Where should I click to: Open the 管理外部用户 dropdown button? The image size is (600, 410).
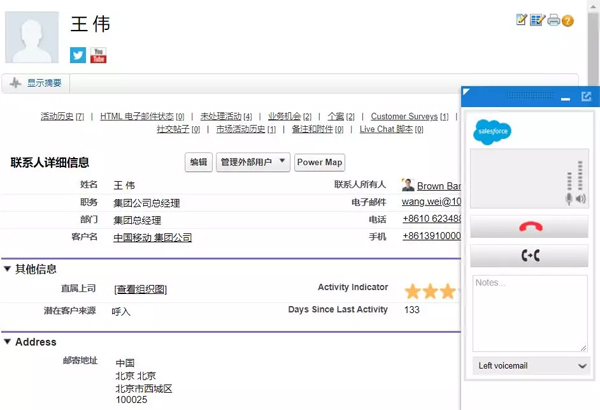tap(253, 162)
